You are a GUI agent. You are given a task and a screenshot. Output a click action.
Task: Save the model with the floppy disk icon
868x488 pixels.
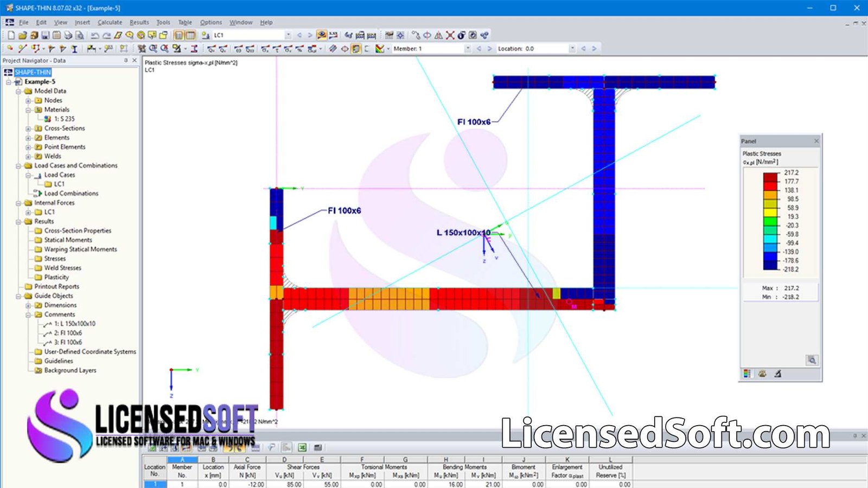(45, 35)
